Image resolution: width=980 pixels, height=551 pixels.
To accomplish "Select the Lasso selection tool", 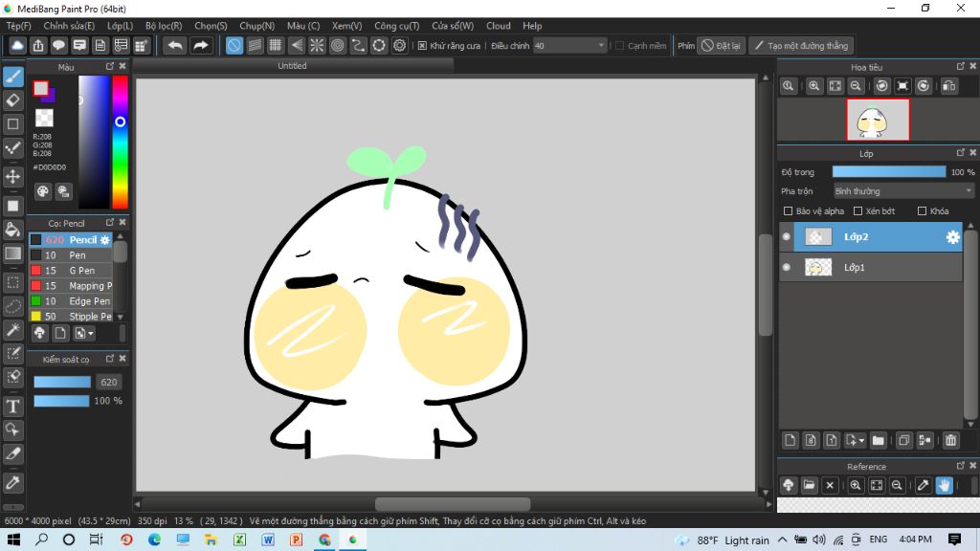I will click(13, 306).
